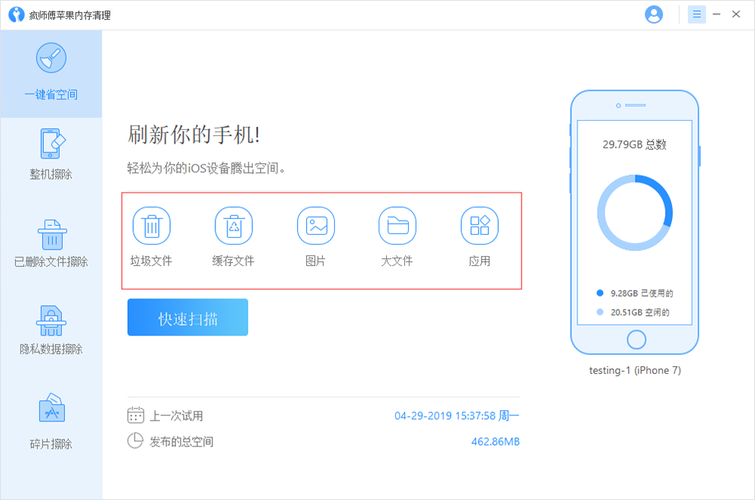
Task: Click the calendar icon beside 上一次试用
Action: pos(135,415)
